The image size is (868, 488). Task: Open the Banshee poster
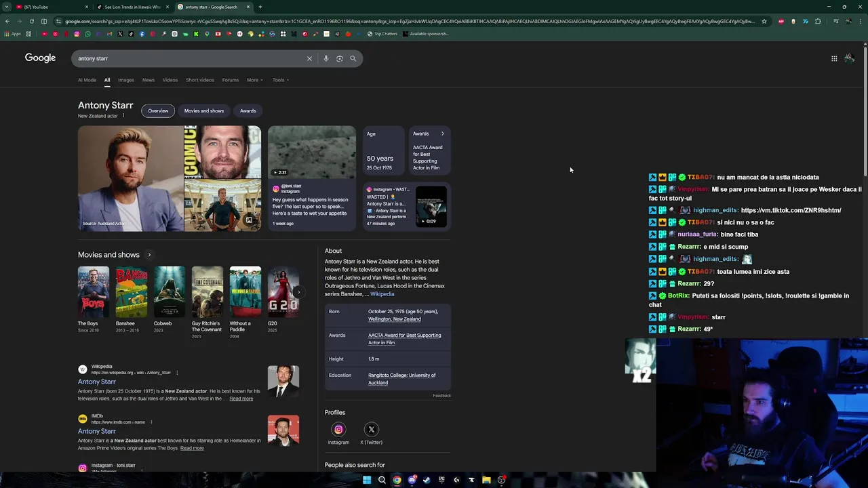131,292
